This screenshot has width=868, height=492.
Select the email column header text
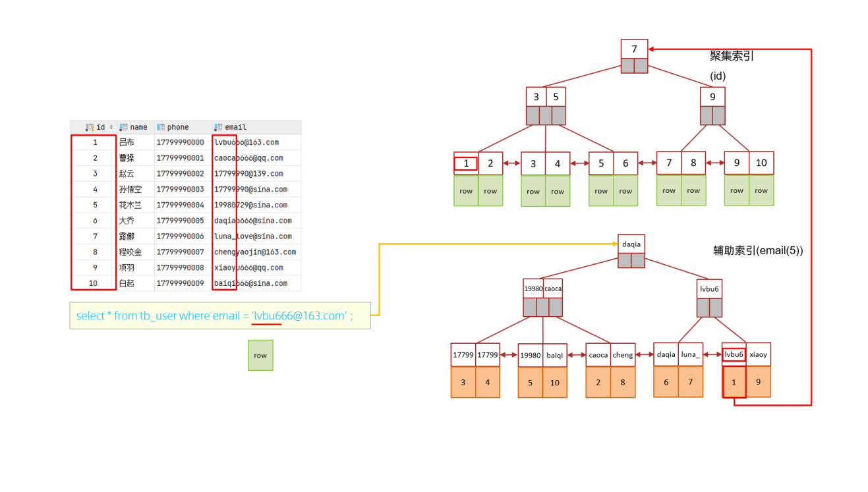pyautogui.click(x=235, y=127)
